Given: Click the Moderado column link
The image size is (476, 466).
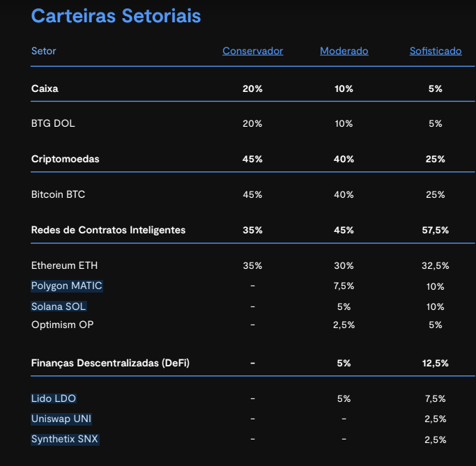Looking at the screenshot, I should [344, 51].
